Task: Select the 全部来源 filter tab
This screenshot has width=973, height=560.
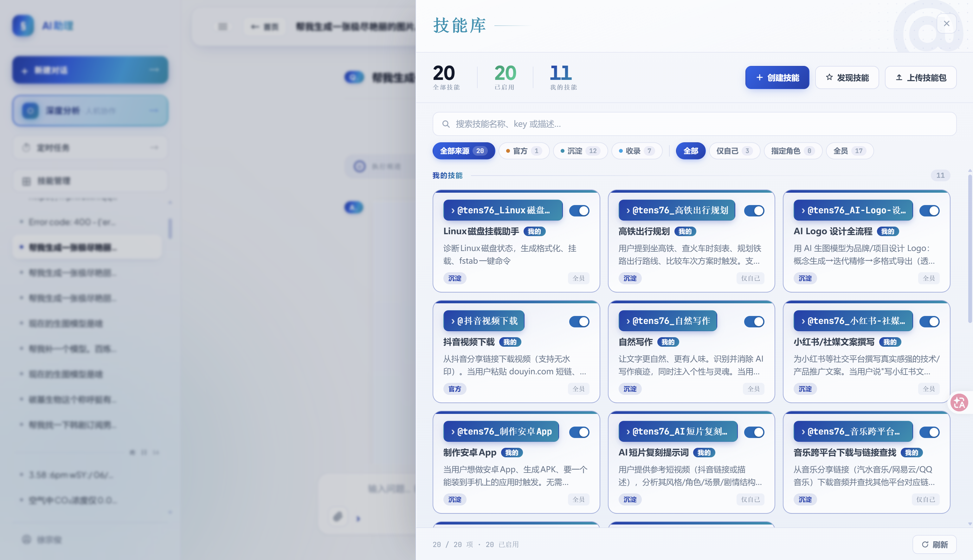Action: [x=463, y=151]
